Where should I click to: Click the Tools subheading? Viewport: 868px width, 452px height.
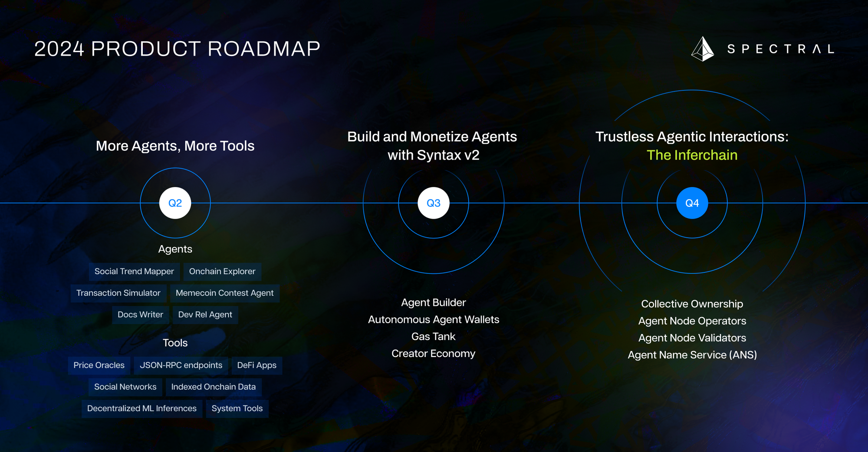[175, 343]
